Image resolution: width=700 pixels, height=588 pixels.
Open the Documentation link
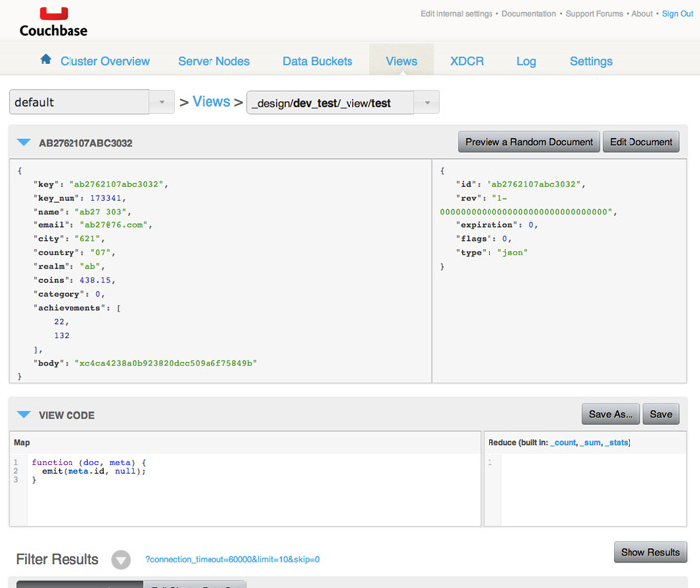tap(528, 14)
